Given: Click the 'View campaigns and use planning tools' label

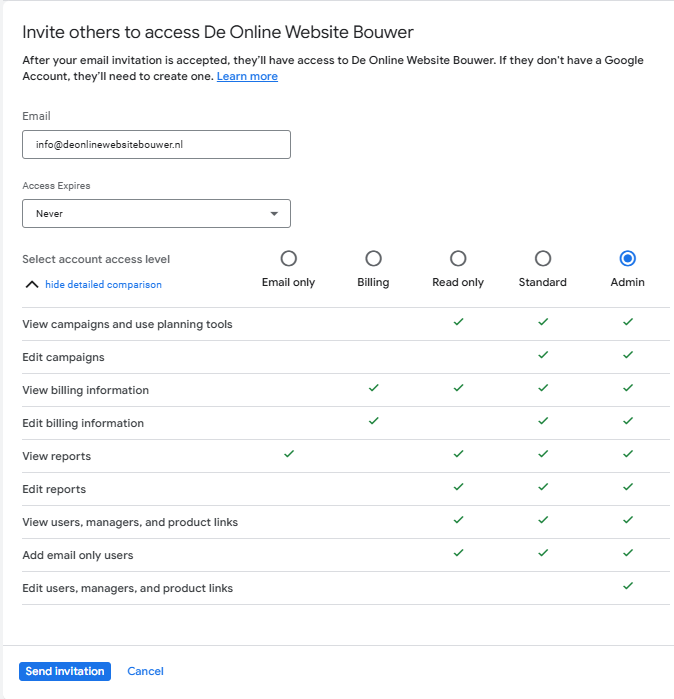Looking at the screenshot, I should 127,324.
